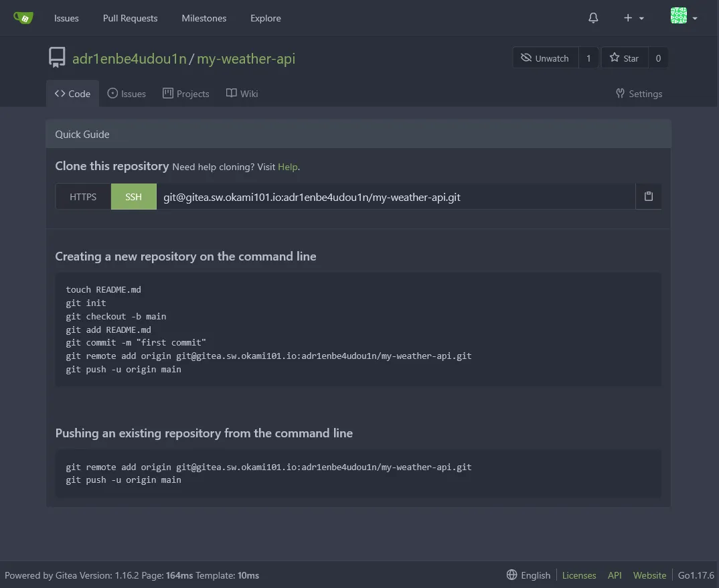This screenshot has height=588, width=719.
Task: Copy the clone URL using the clipboard icon
Action: coord(647,196)
